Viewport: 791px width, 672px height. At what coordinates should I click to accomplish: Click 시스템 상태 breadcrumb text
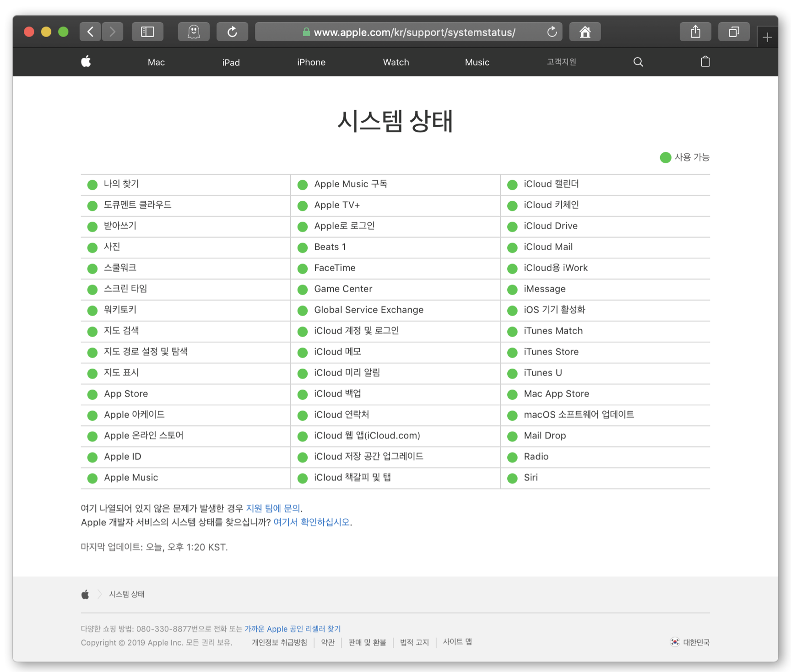[x=126, y=594]
